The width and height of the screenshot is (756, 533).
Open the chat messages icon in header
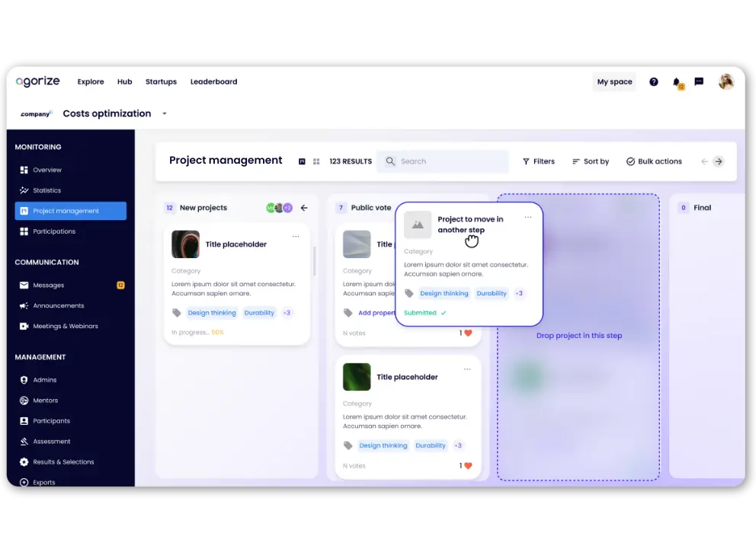(699, 81)
